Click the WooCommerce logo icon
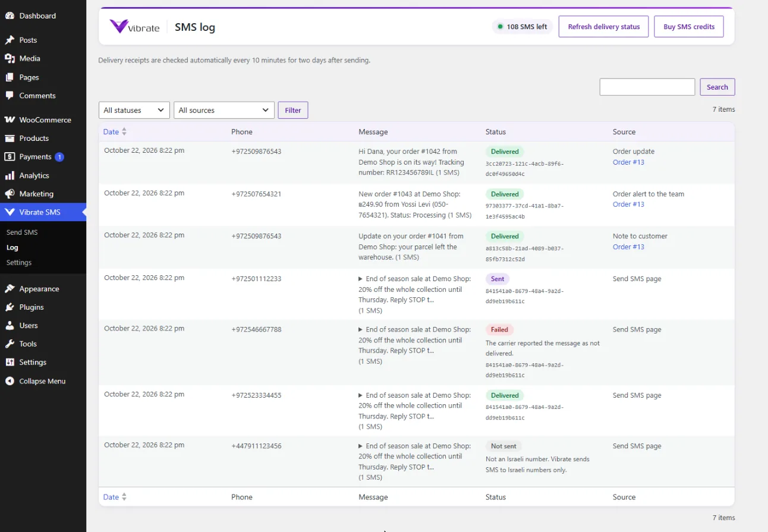The height and width of the screenshot is (532, 768). click(x=10, y=120)
